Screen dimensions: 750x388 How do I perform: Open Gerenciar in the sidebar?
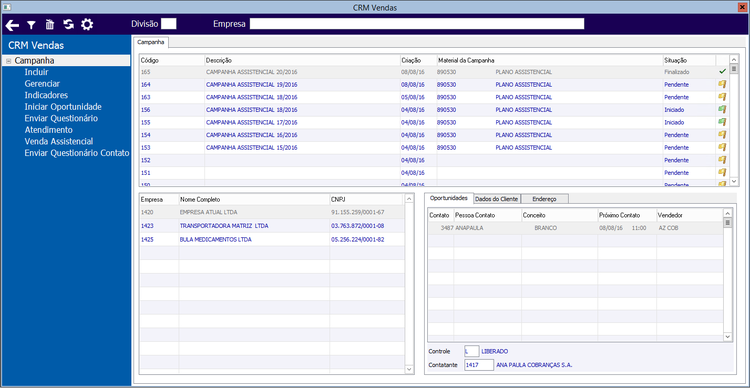[x=42, y=84]
